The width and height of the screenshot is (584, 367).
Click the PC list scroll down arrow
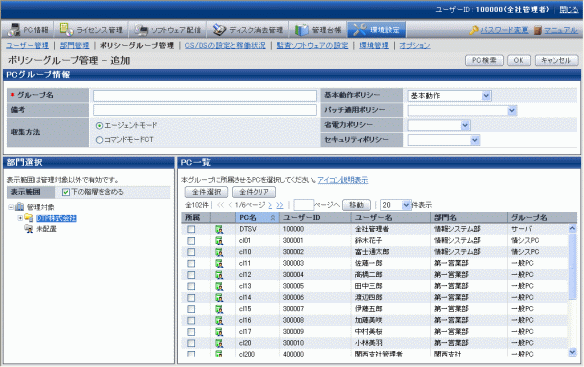point(572,352)
